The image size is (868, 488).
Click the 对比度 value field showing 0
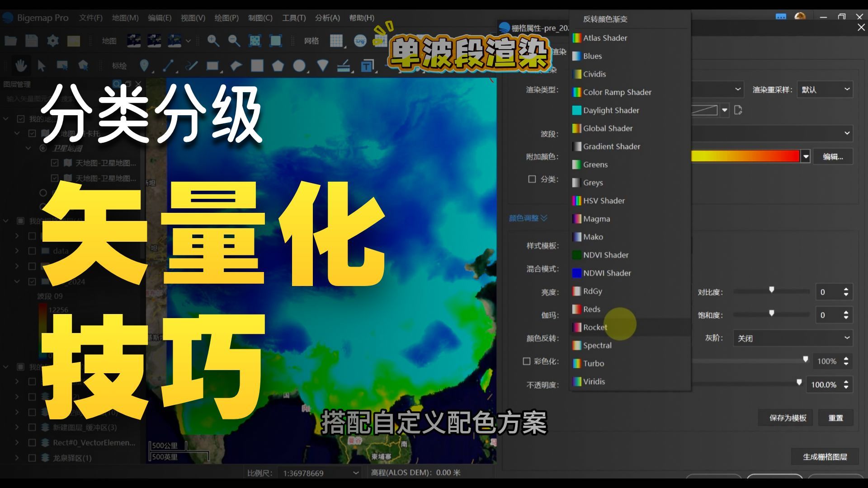tap(828, 292)
